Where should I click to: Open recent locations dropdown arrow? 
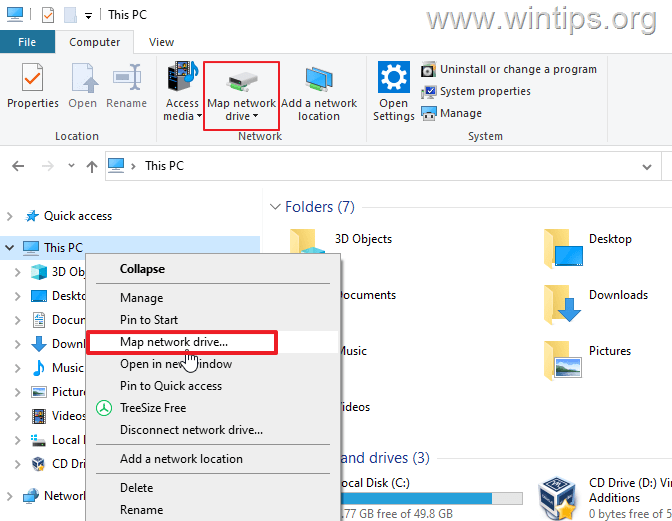71,165
